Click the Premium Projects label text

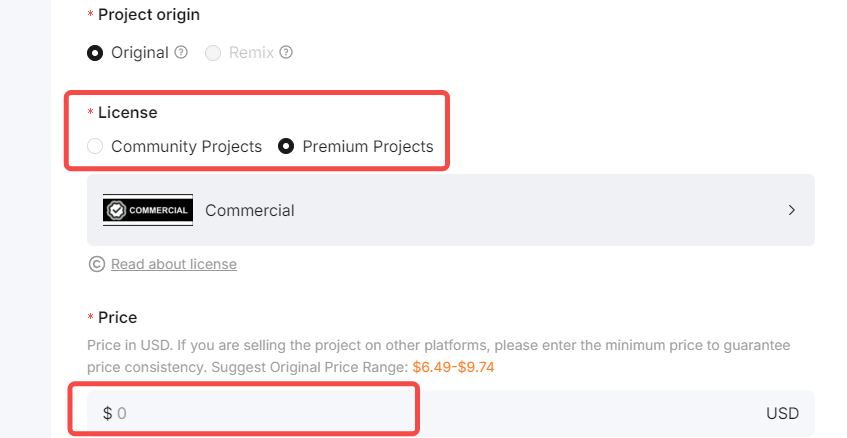click(368, 146)
